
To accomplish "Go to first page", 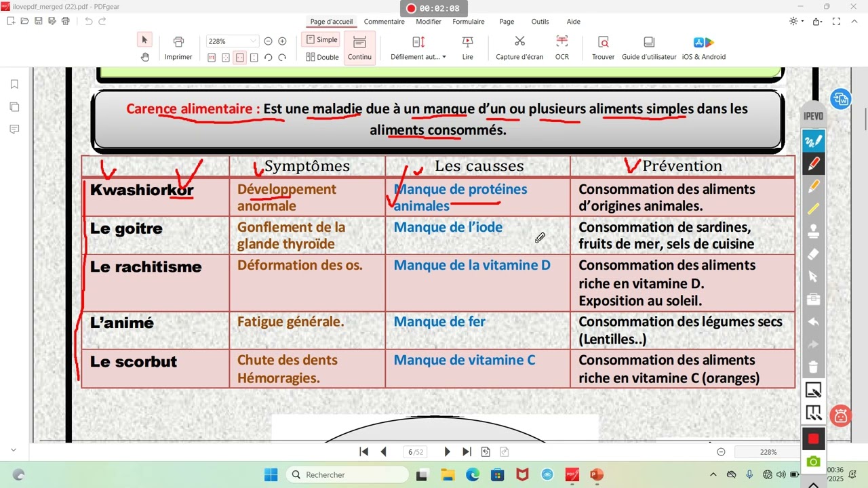I will tap(364, 452).
